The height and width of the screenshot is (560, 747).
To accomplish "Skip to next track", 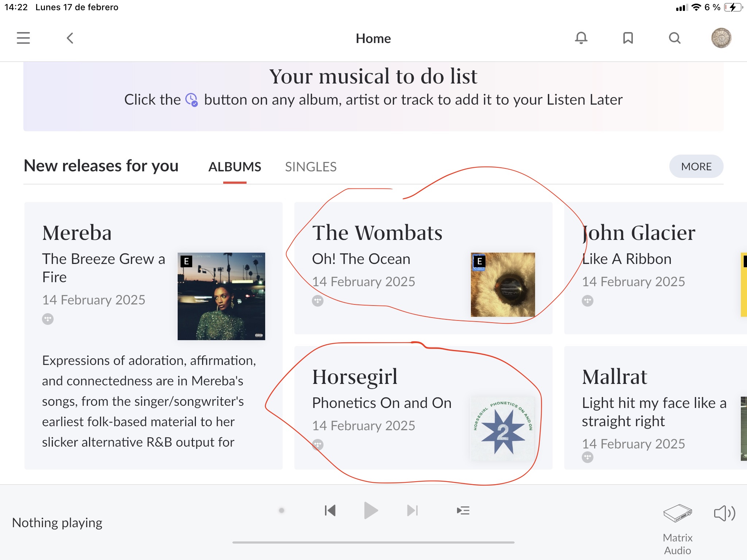I will pos(413,510).
